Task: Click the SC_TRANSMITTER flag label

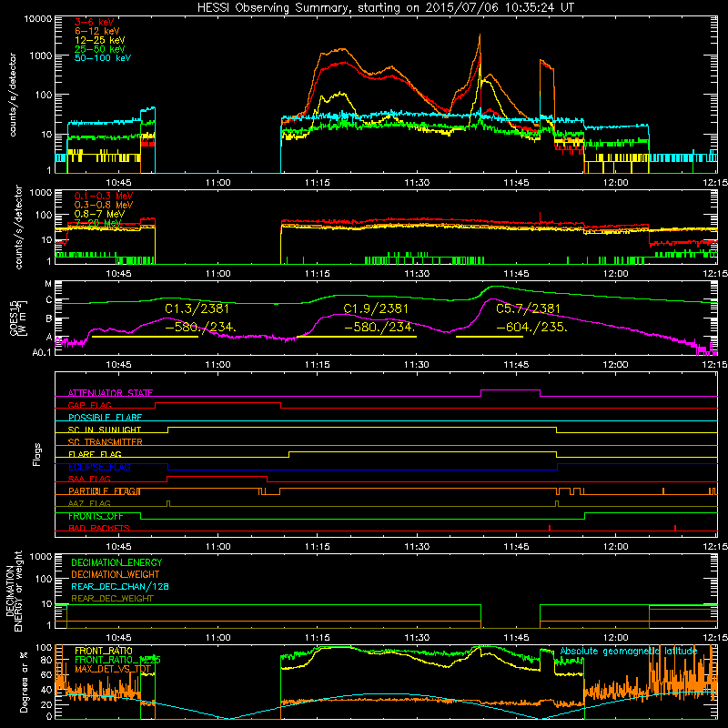Action: pos(105,442)
